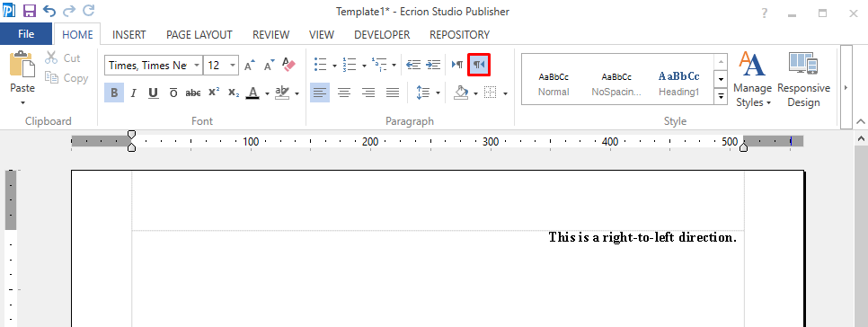
Task: Cut the selected content
Action: pyautogui.click(x=63, y=58)
